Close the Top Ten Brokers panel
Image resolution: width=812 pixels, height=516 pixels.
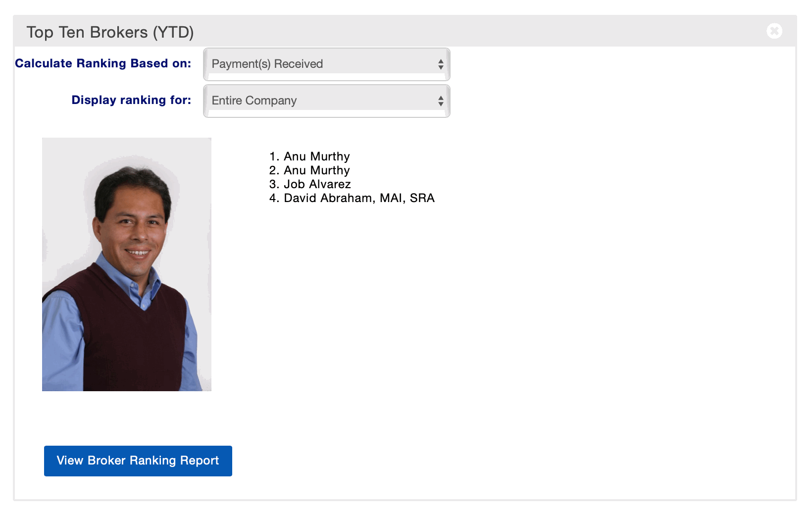point(774,31)
